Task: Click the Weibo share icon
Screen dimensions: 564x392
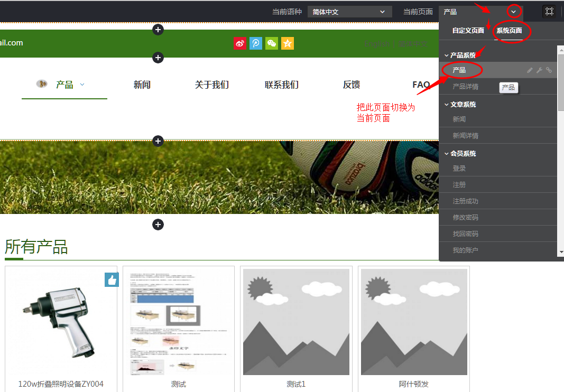Action: pyautogui.click(x=240, y=43)
